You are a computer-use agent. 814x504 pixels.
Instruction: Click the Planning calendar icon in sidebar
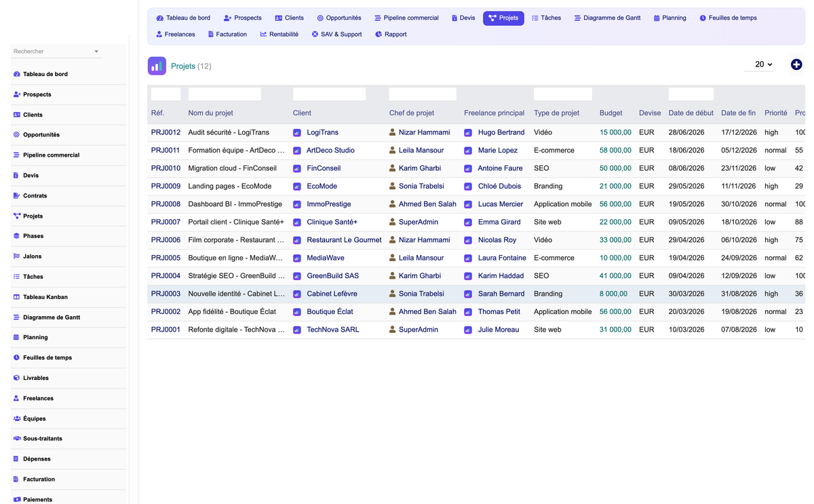(x=17, y=337)
